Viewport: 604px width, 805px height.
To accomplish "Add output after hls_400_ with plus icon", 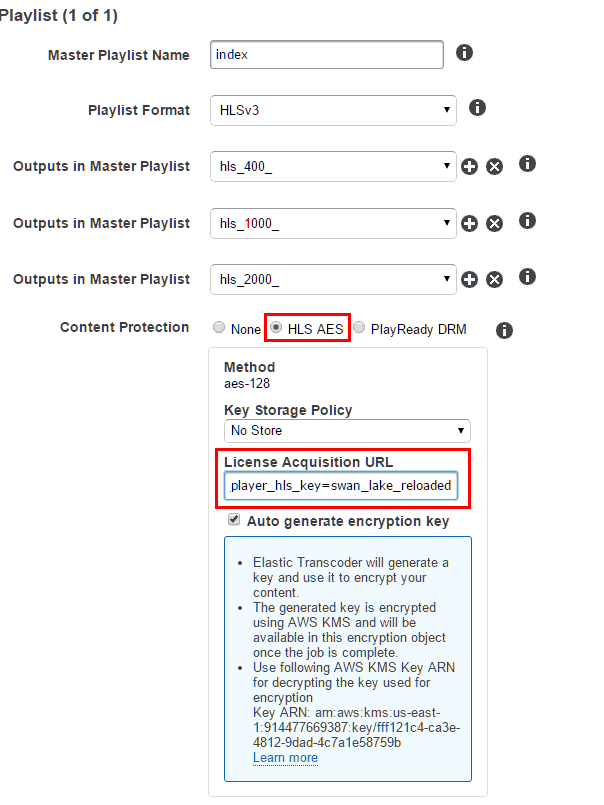I will (x=469, y=166).
